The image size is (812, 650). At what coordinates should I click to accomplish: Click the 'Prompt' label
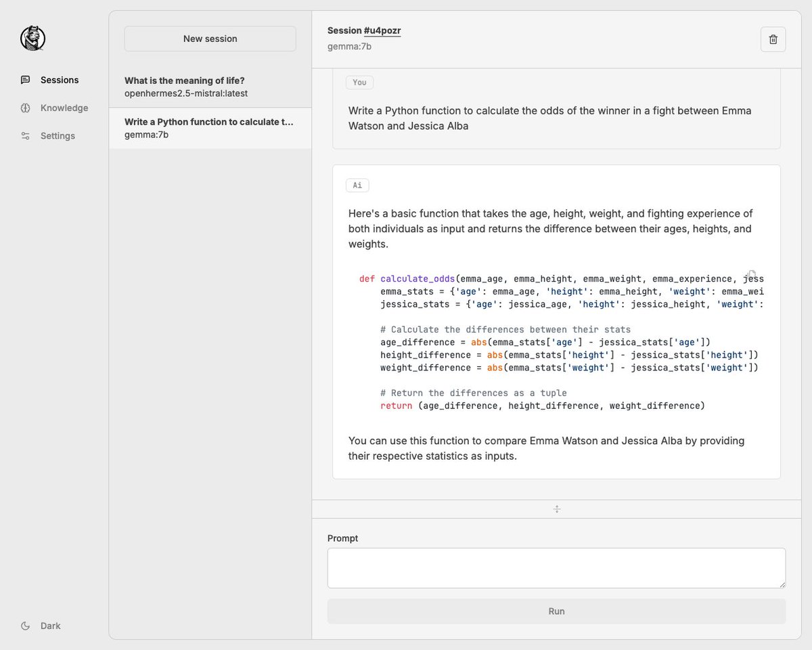(x=343, y=538)
